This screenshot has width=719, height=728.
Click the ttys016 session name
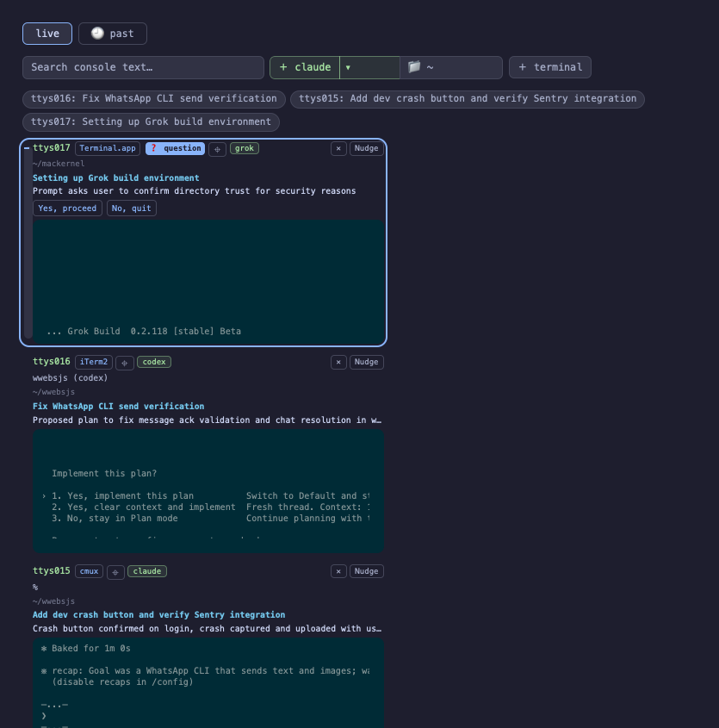[52, 361]
